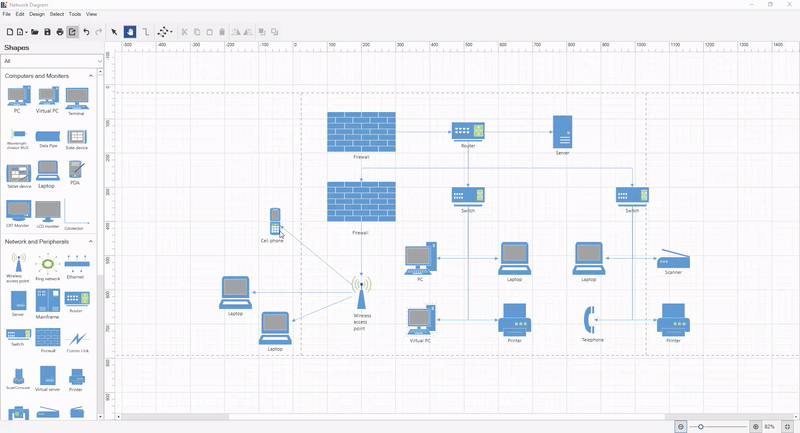Choose the Mainframe shape in stencil

coord(47,301)
